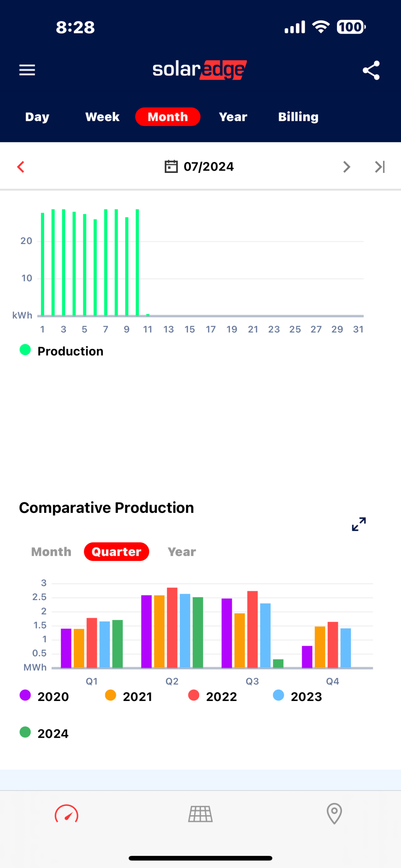Jump to latest period arrow
401x868 pixels.
pos(380,167)
